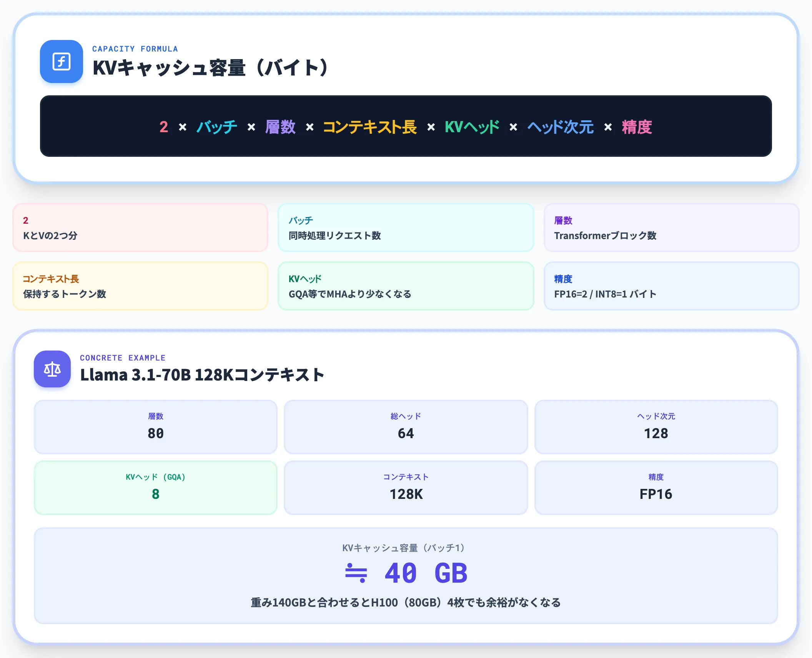Select the pink card KとVの2つ分
The height and width of the screenshot is (658, 812).
coord(140,228)
